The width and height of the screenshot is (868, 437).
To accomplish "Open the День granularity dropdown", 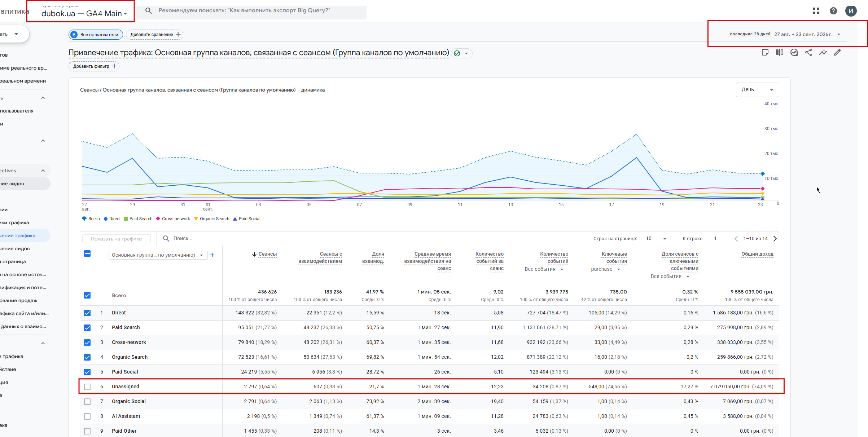I will [757, 90].
